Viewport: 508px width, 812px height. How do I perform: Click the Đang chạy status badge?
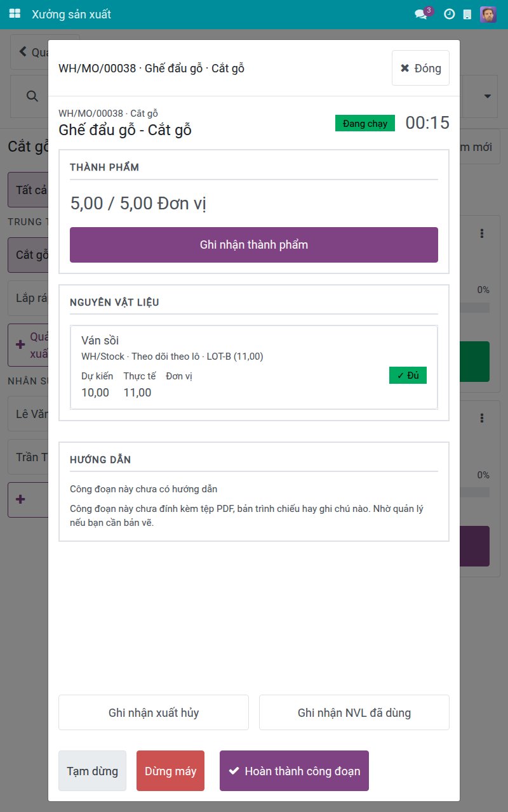(365, 123)
